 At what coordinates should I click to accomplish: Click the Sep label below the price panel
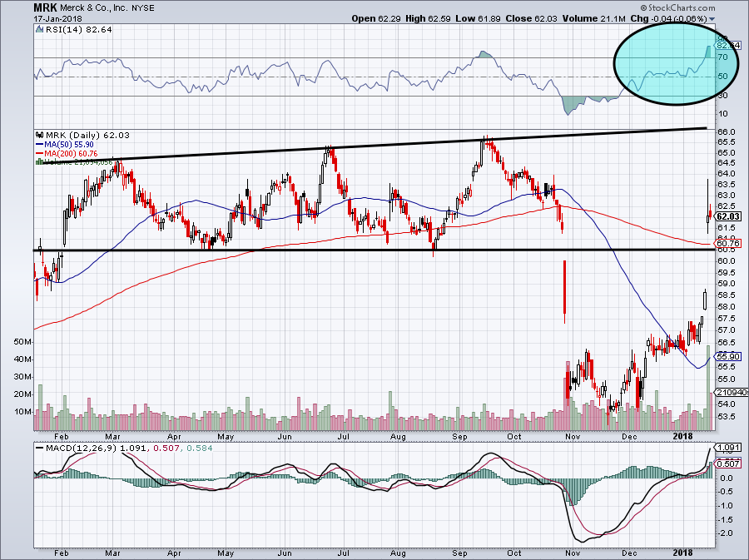459,437
